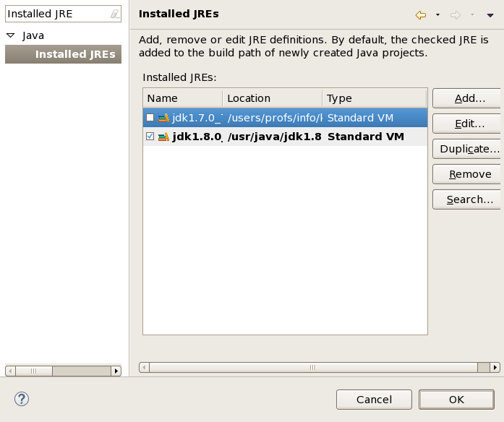
Task: Click the jdk1.7.0 JRE library icon
Action: (163, 118)
